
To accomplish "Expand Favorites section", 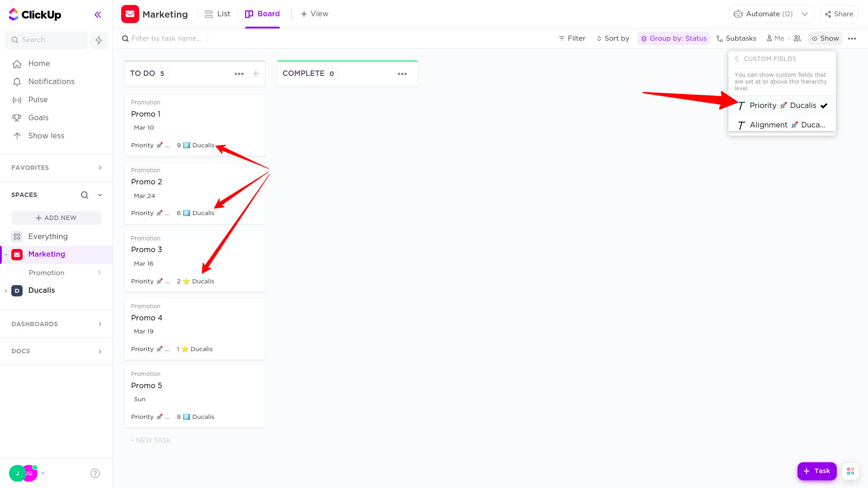I will click(100, 168).
